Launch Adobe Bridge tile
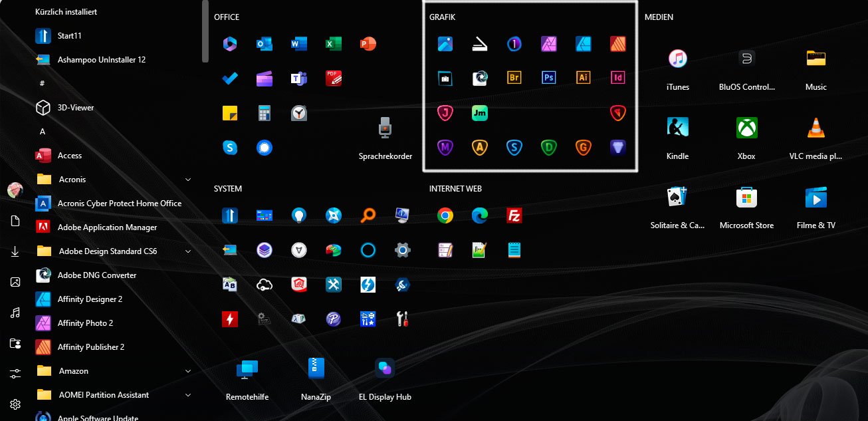This screenshot has width=868, height=421. tap(514, 78)
